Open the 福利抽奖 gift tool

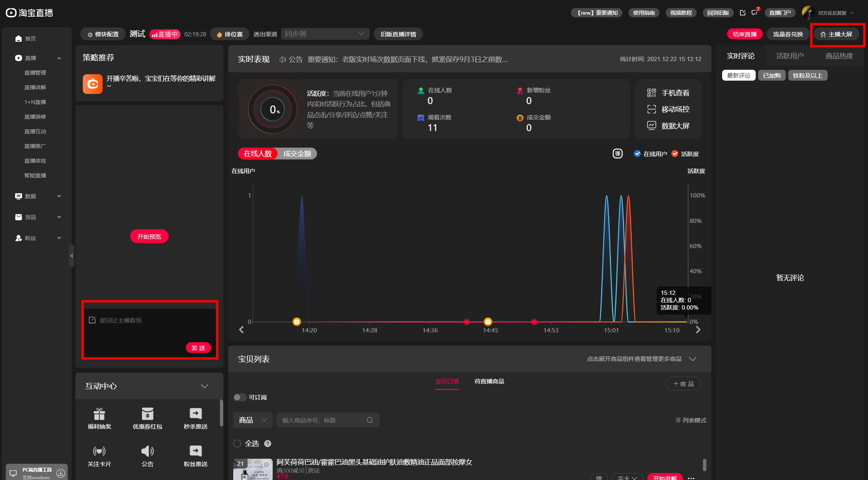tap(99, 418)
